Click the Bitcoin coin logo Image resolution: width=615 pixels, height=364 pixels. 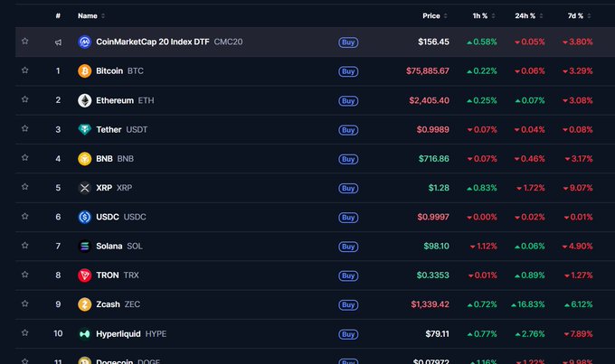pyautogui.click(x=84, y=71)
